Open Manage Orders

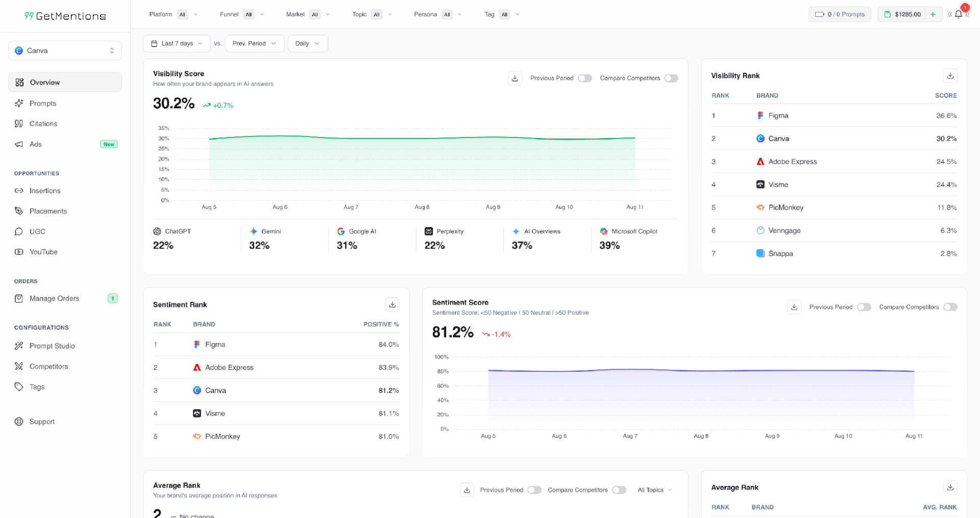[65, 298]
